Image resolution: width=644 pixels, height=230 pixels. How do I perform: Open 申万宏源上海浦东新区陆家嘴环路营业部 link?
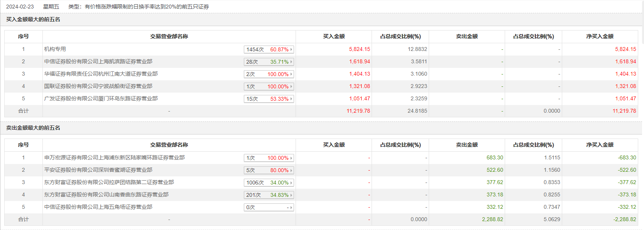(x=114, y=157)
